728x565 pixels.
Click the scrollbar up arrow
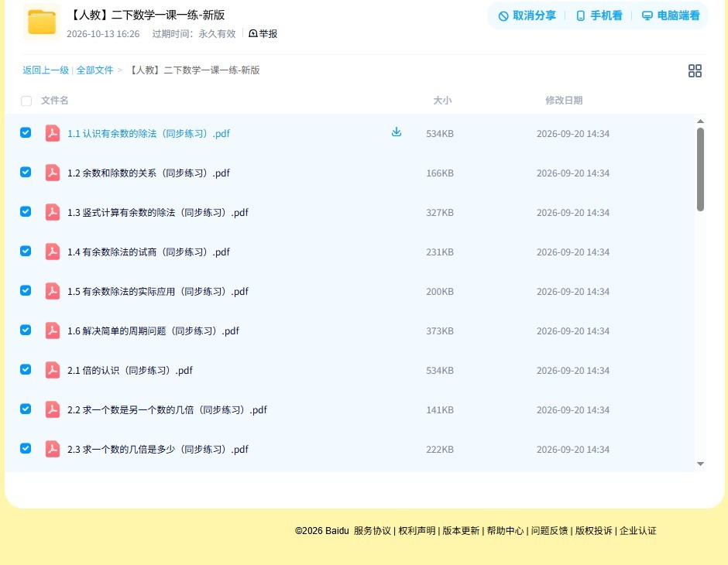coord(700,121)
